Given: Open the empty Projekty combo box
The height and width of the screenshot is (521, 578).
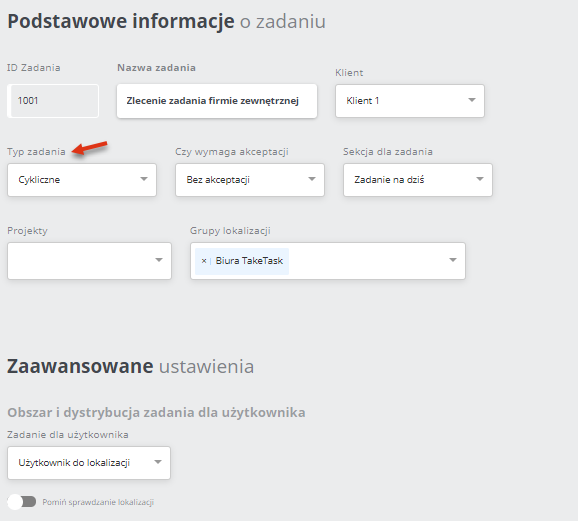Looking at the screenshot, I should 89,261.
